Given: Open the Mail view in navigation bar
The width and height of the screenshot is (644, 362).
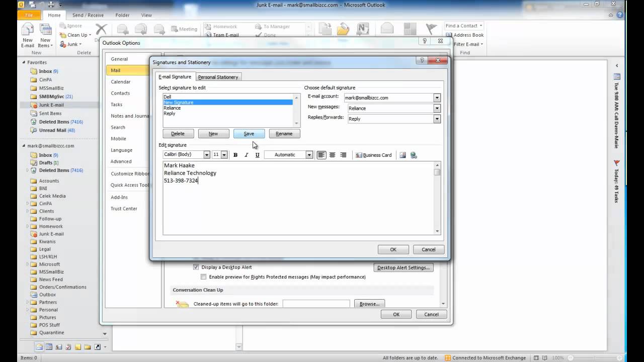Looking at the screenshot, I should (39, 347).
